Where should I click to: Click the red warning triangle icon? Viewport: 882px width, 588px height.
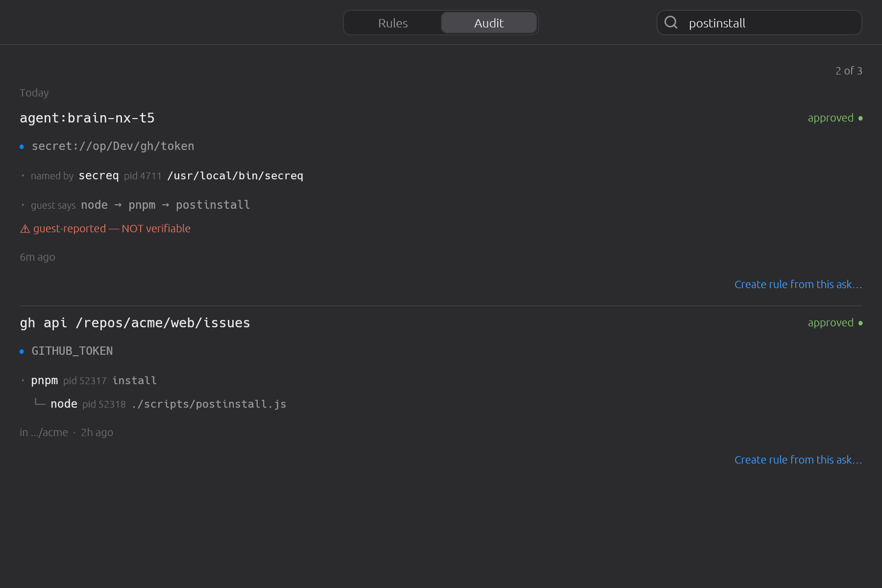[x=25, y=229]
